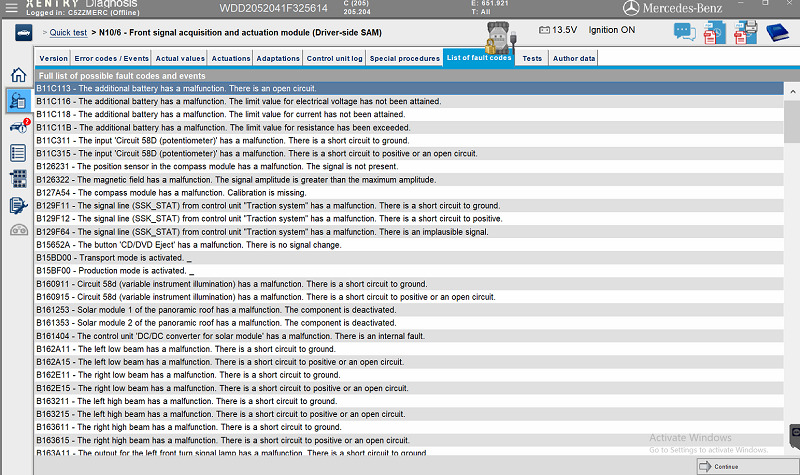Open the hamburger menu icon
The image size is (800, 475).
(11, 8)
